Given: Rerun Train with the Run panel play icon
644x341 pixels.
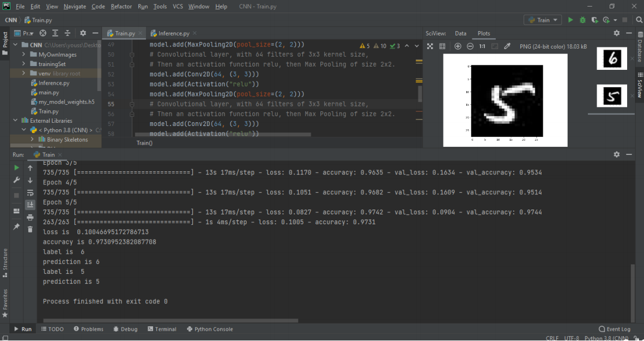Looking at the screenshot, I should pos(16,168).
